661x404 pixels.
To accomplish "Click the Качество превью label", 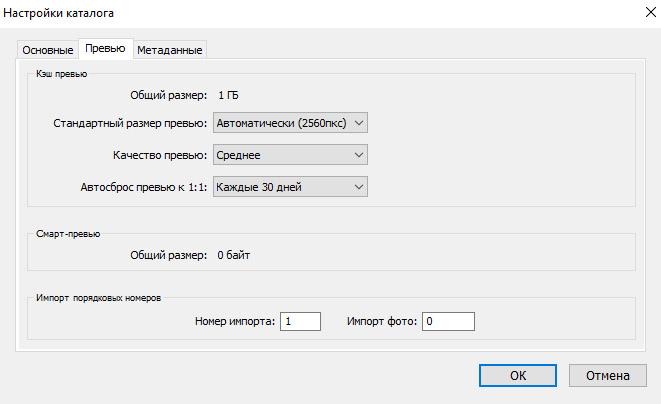I will pos(160,155).
